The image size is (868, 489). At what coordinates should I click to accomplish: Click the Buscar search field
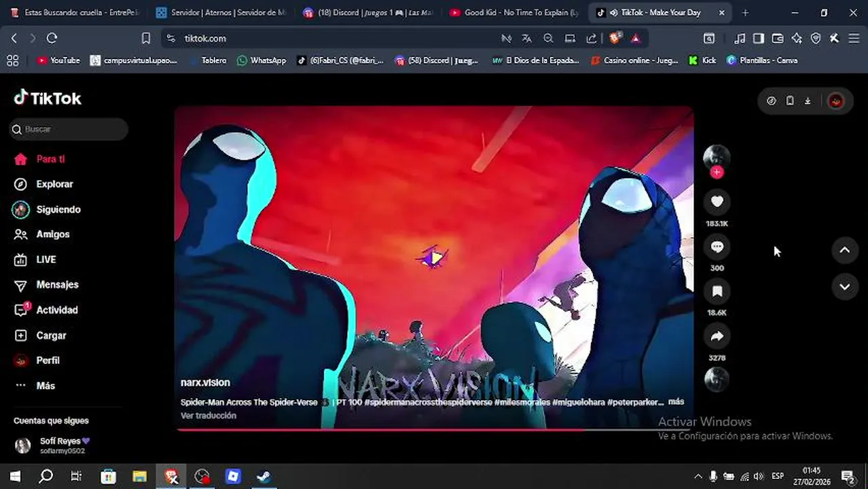pyautogui.click(x=69, y=129)
